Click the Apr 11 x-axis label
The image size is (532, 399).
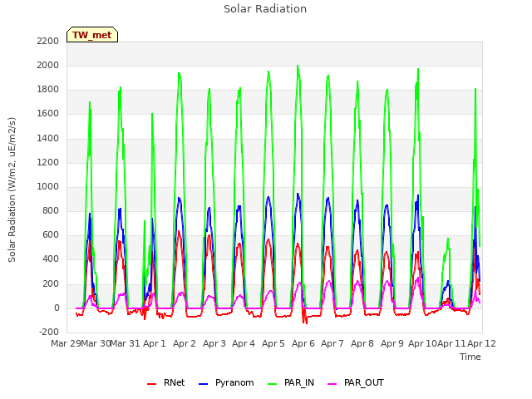pos(451,343)
